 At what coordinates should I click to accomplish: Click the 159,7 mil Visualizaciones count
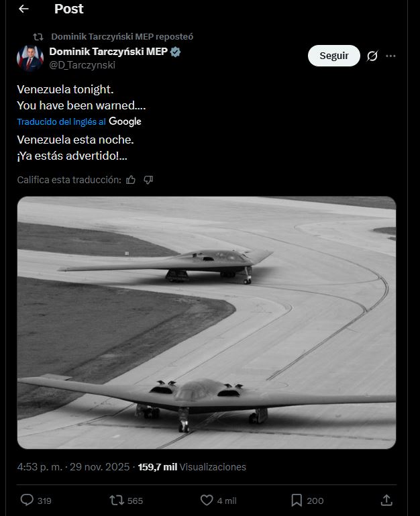tap(192, 467)
